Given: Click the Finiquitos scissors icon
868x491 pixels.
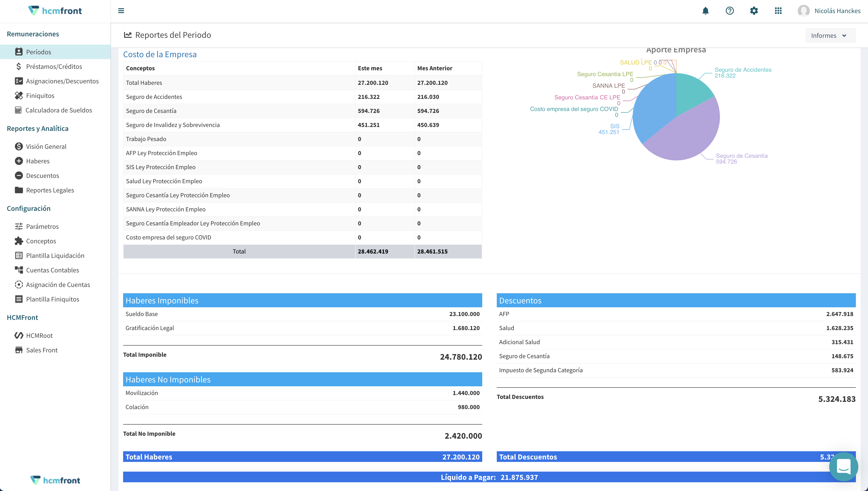Looking at the screenshot, I should coord(19,95).
